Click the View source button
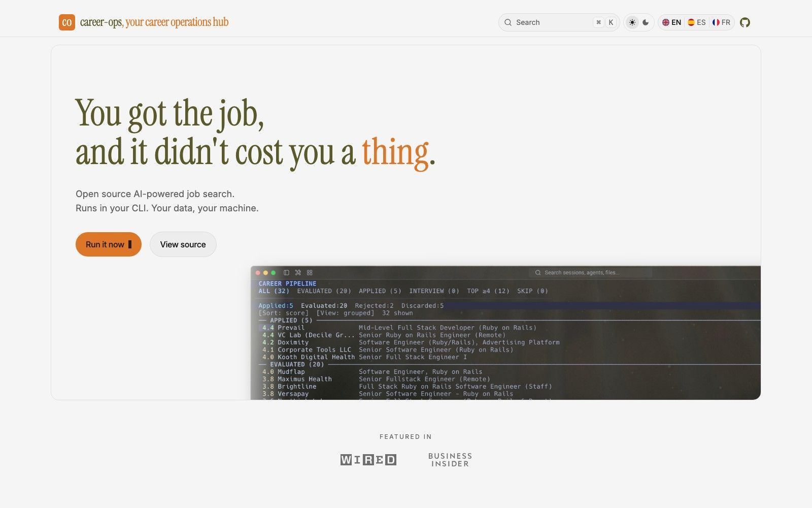 point(183,244)
